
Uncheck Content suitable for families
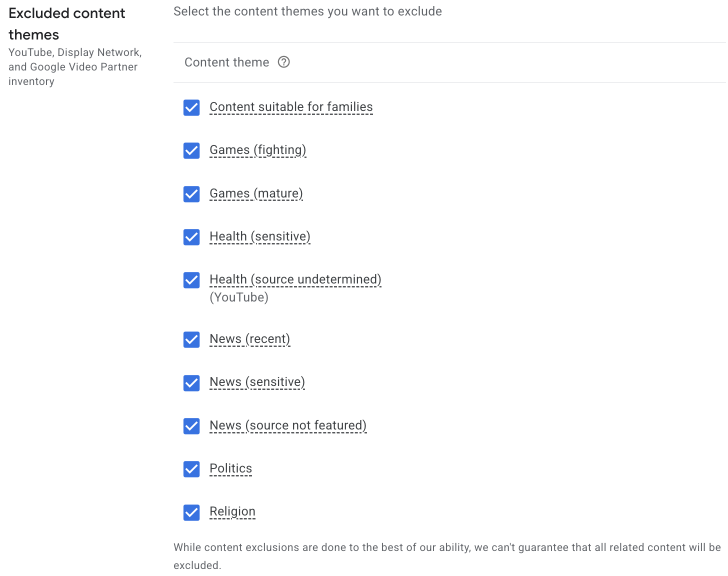(x=191, y=107)
